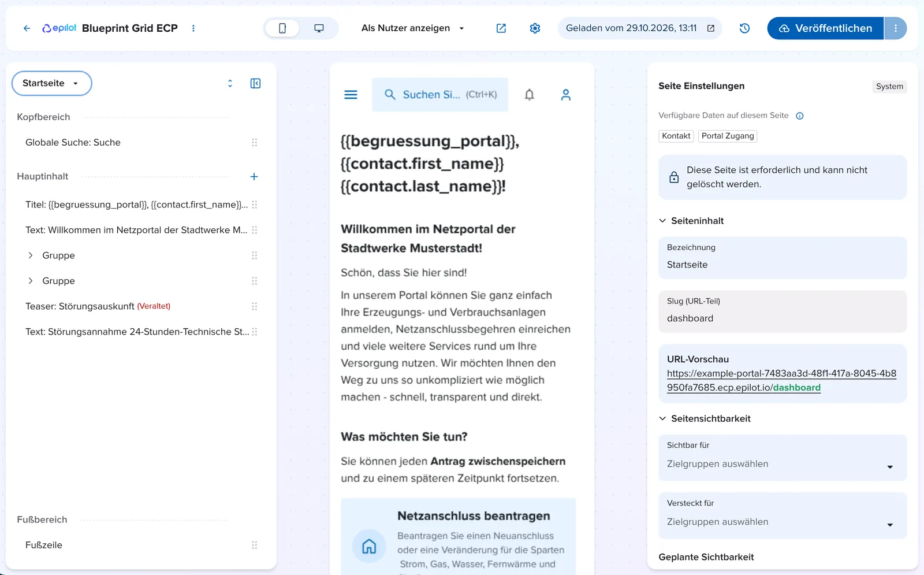Grab the drag handle of Willkommen text block
Viewport: 924px width, 575px height.
pos(255,230)
